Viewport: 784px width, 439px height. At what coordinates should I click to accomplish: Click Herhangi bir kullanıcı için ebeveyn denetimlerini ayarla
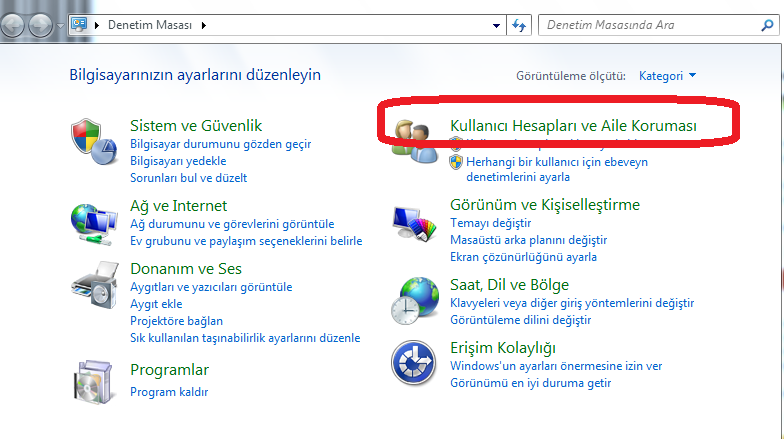tap(557, 170)
